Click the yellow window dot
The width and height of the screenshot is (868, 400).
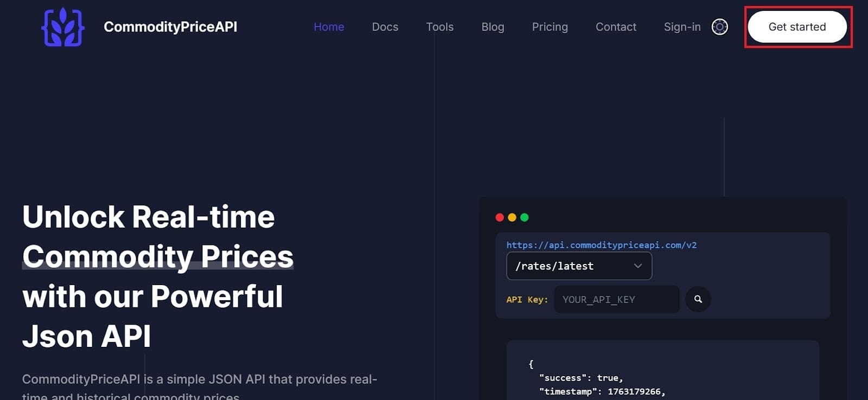click(x=512, y=217)
